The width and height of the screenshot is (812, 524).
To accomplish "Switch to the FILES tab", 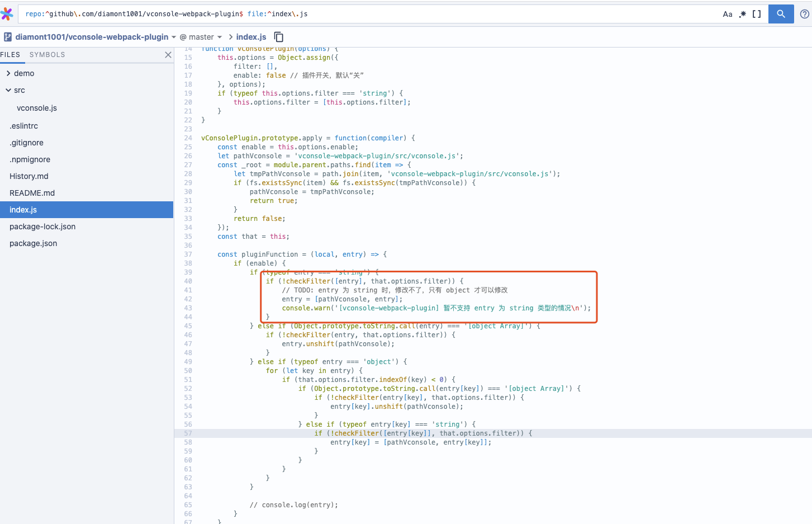I will pyautogui.click(x=10, y=55).
